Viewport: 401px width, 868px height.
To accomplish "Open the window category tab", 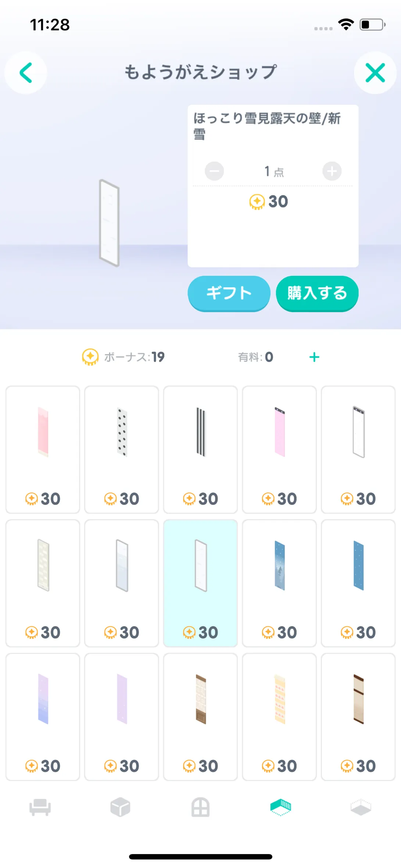I will (x=200, y=807).
